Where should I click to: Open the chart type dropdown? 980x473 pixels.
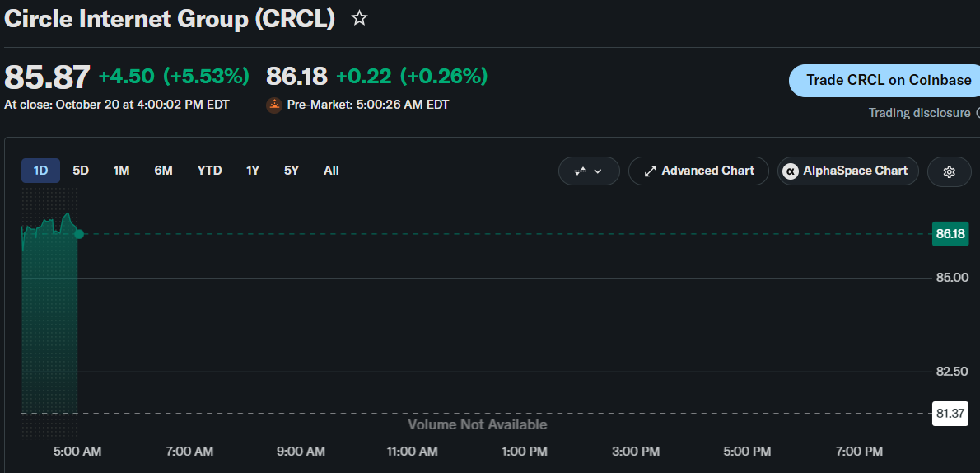click(x=589, y=171)
